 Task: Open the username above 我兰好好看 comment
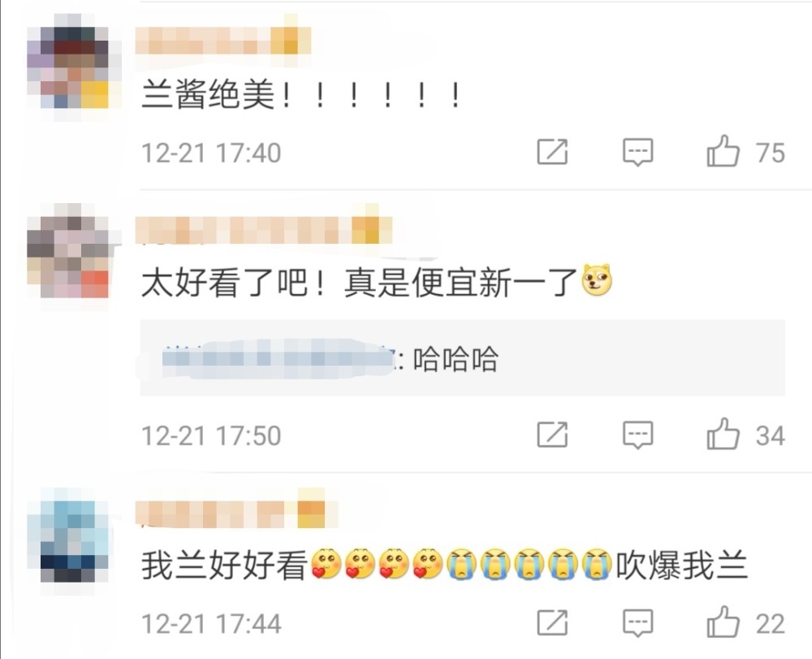[x=231, y=513]
